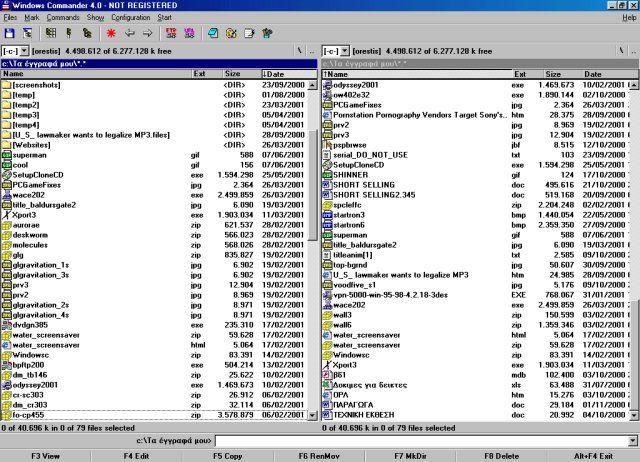Open the Configuration menu

130,18
